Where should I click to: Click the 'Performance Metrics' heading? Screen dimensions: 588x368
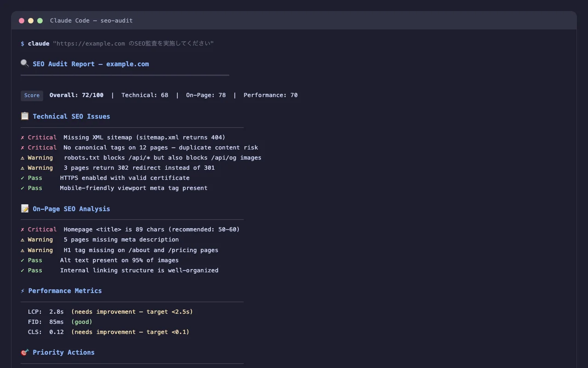click(x=65, y=291)
